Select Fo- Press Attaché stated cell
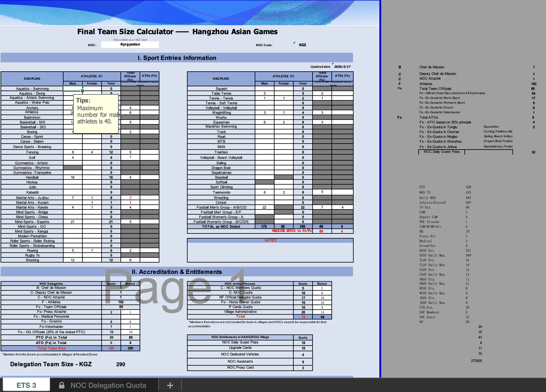The height and width of the screenshot is (392, 546). [x=130, y=312]
